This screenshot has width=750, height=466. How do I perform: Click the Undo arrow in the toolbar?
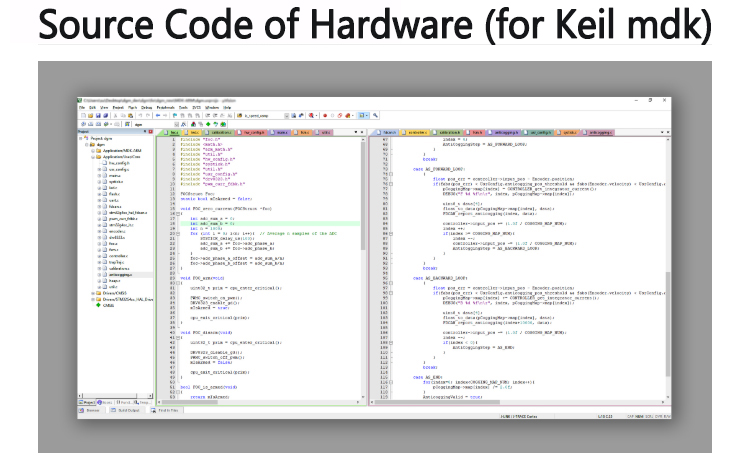coord(141,116)
